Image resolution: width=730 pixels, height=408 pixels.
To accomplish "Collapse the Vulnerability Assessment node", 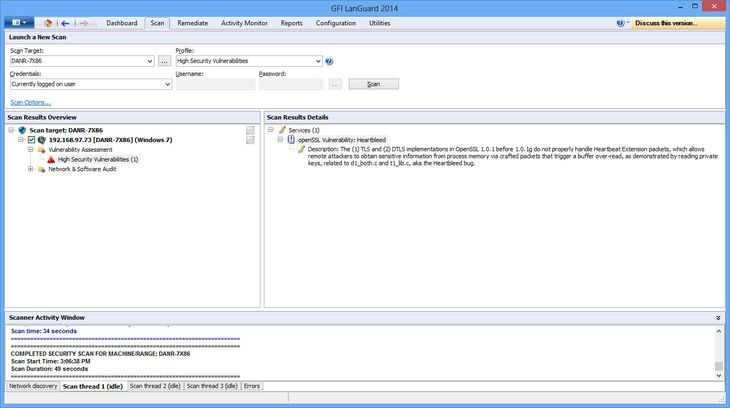I will click(x=31, y=150).
